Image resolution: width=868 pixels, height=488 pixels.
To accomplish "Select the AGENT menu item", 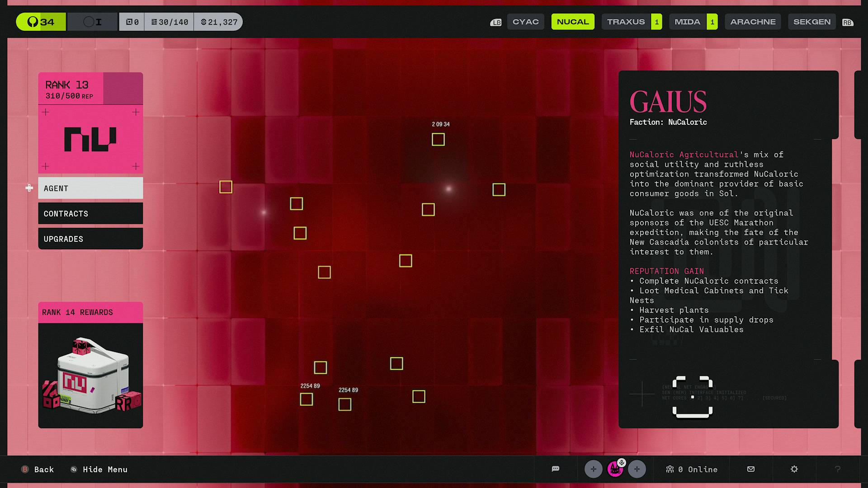I will (x=90, y=188).
